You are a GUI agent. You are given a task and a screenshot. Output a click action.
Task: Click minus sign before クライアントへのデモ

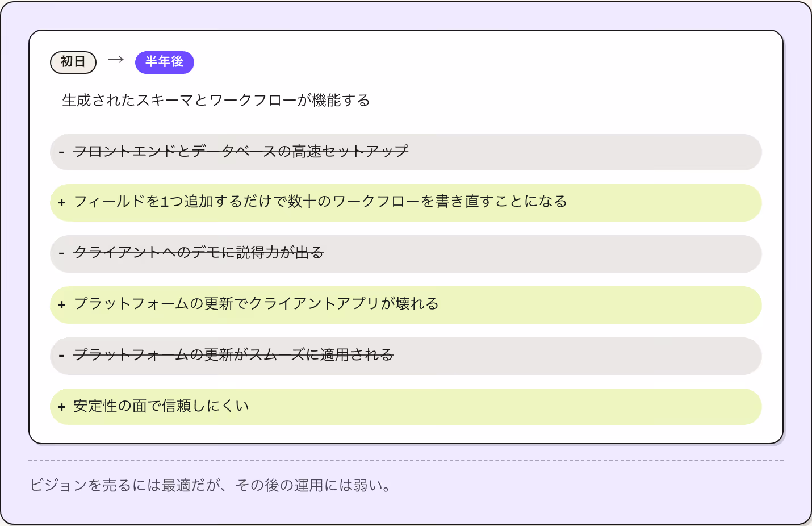(62, 254)
